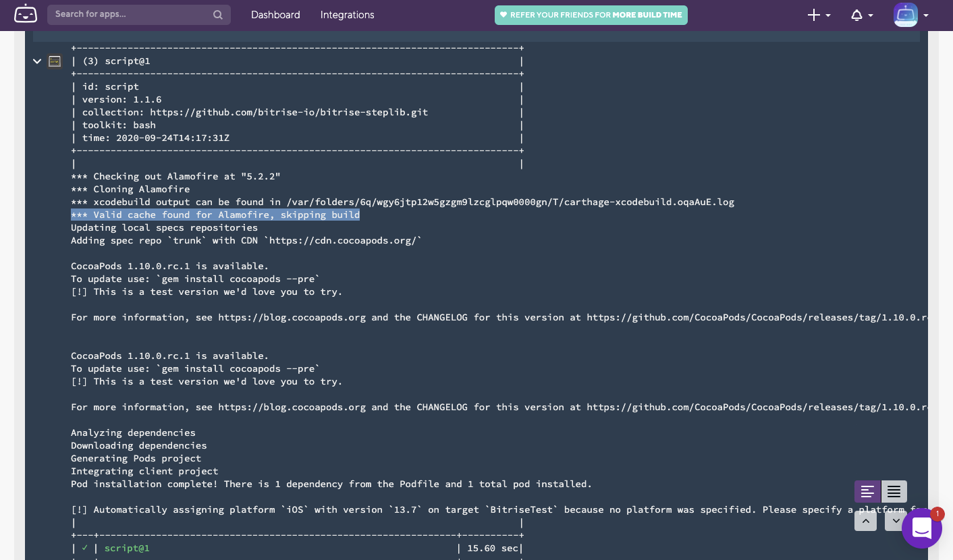Collapse the script@1 step log

pyautogui.click(x=37, y=61)
